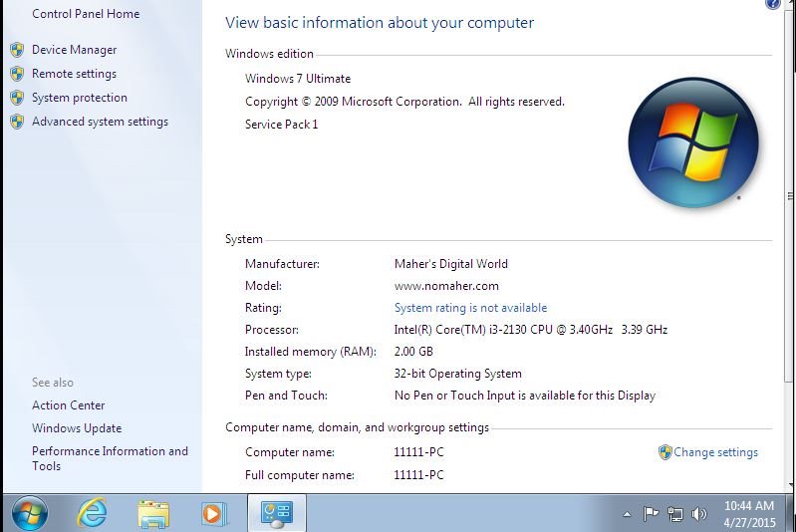This screenshot has height=532, width=796.
Task: Click the 2.00 GB installed memory value
Action: 413,352
